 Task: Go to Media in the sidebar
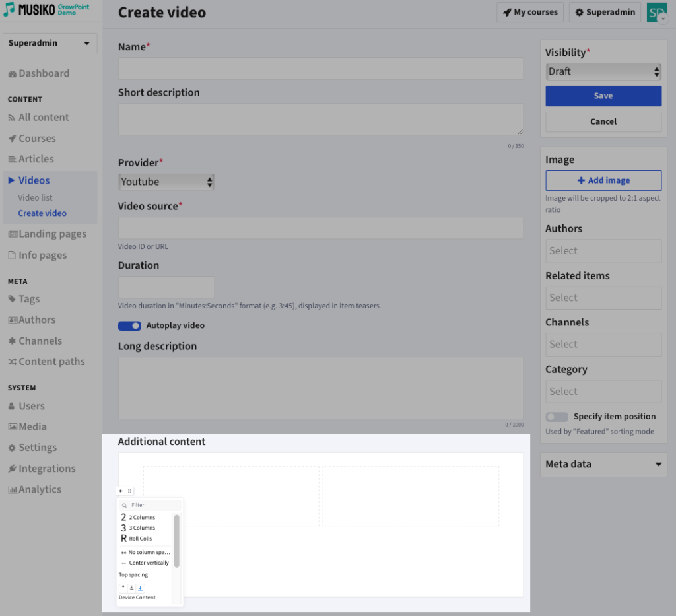(x=32, y=427)
